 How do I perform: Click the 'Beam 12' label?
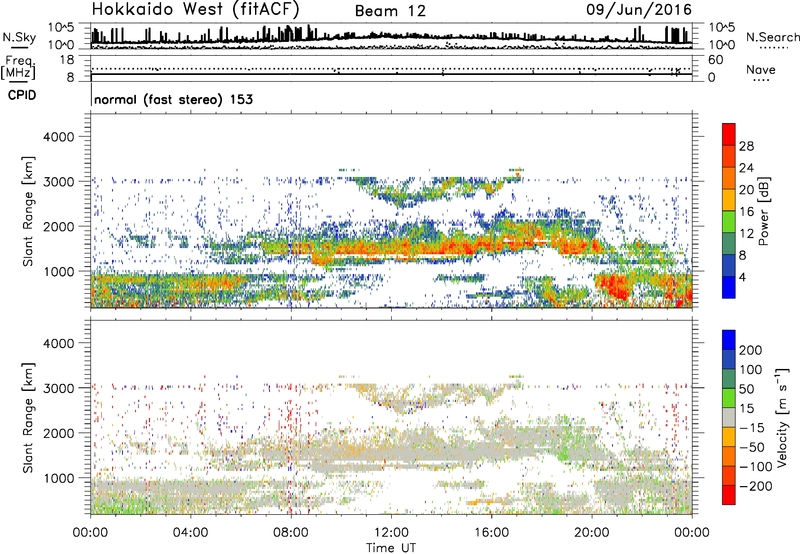[x=390, y=11]
